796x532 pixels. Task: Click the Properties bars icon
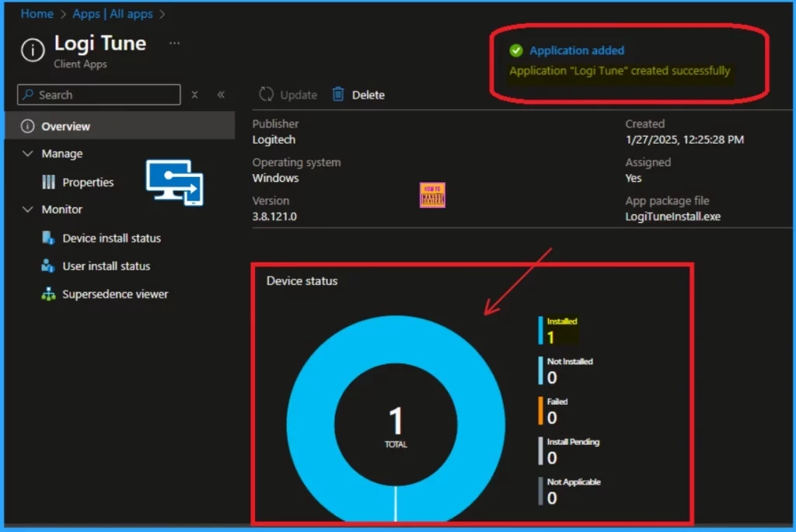[48, 182]
